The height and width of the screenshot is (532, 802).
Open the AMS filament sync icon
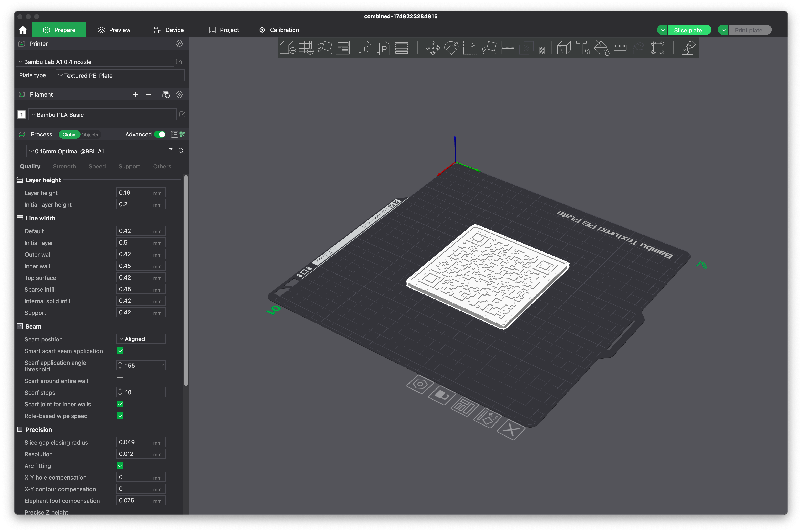(x=166, y=95)
